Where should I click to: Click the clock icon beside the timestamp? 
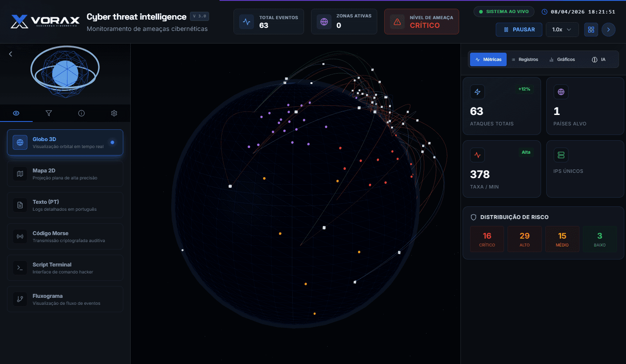click(545, 12)
